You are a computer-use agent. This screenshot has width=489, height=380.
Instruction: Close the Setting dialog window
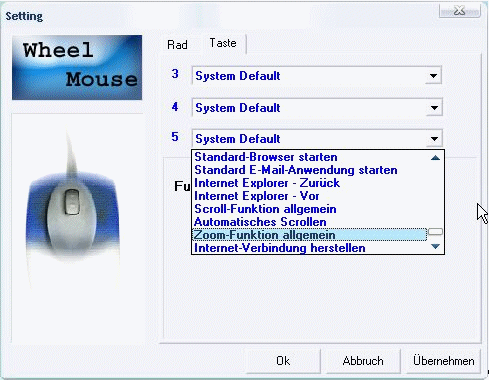(x=460, y=11)
